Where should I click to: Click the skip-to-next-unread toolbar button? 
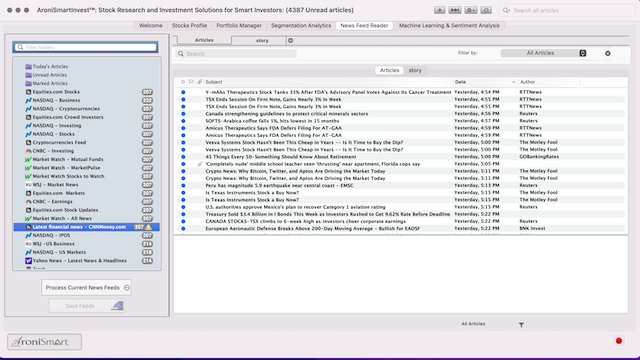pos(455,10)
